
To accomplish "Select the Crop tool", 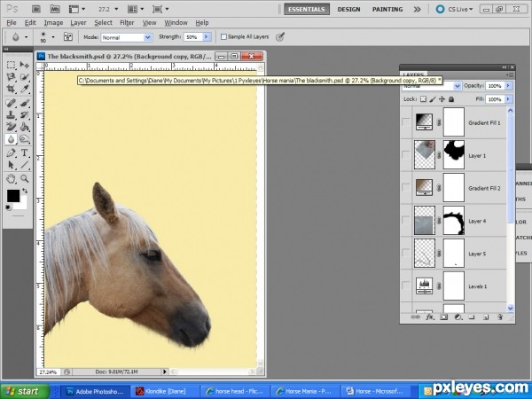I will [11, 90].
